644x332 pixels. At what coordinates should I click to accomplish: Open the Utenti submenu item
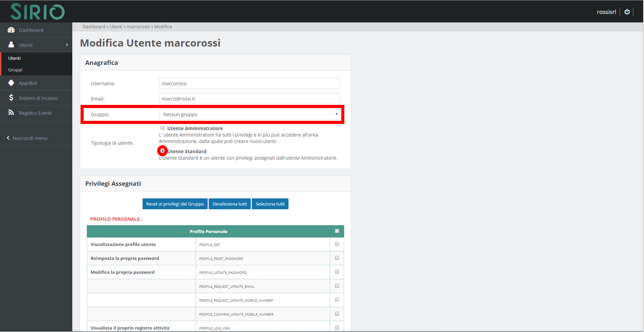click(x=14, y=58)
